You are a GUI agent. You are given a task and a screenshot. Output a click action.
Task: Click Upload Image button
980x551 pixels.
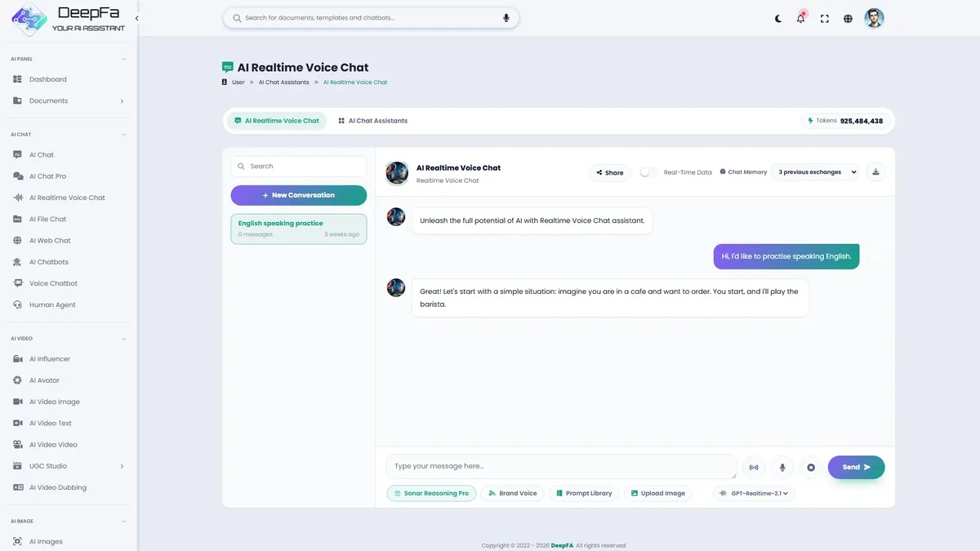(x=657, y=493)
